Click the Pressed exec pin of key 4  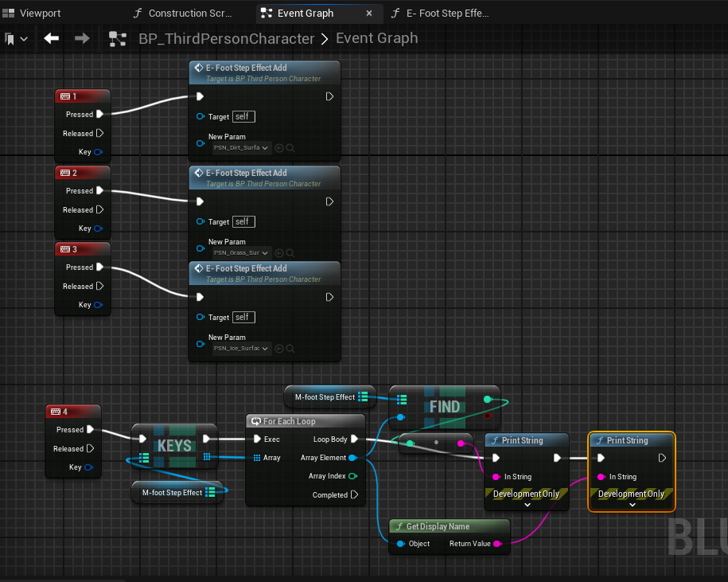pos(91,429)
